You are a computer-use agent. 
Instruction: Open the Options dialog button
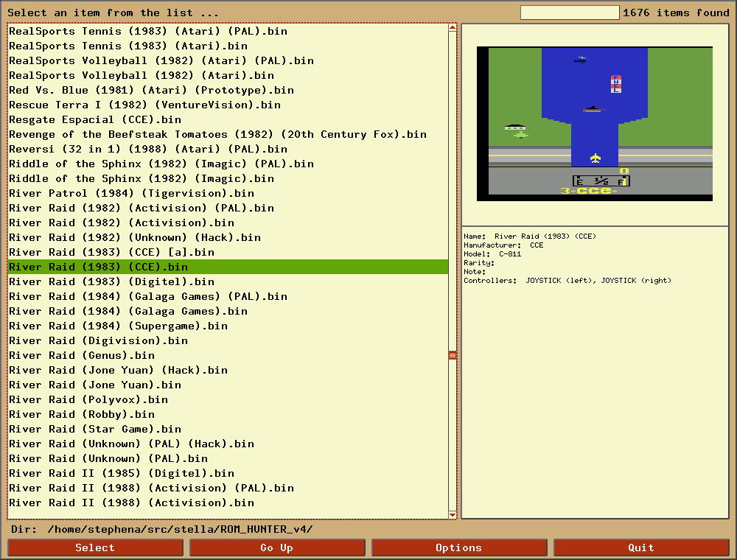[459, 547]
